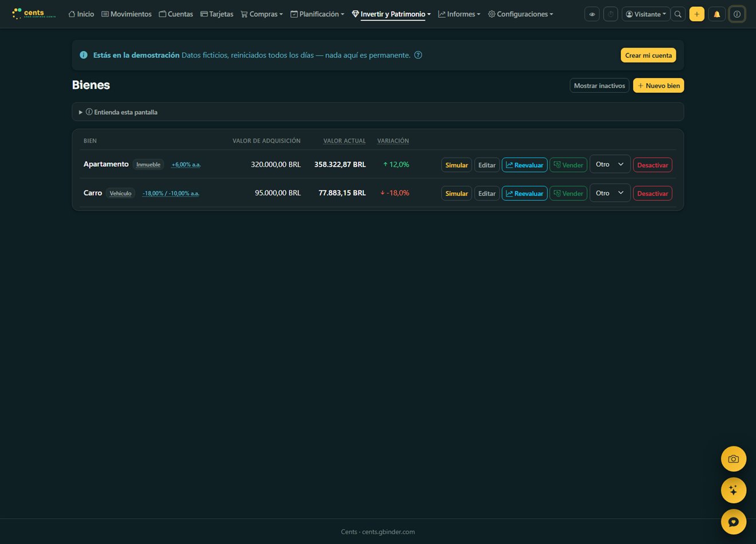The height and width of the screenshot is (544, 756).
Task: Open Otro dropdown in Carro row
Action: [610, 193]
